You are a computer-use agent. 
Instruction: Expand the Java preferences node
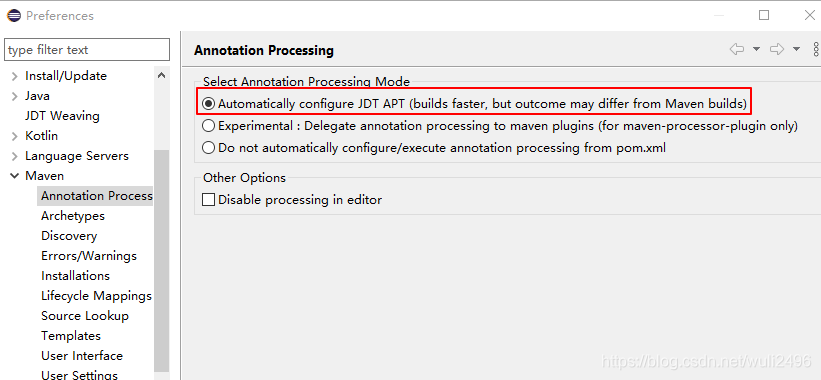[x=15, y=96]
